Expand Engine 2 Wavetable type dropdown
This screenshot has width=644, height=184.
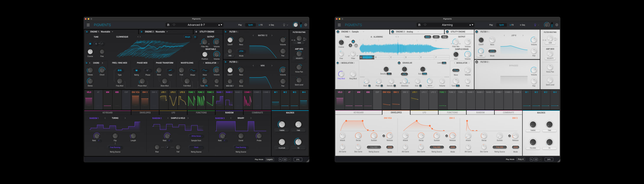pos(167,32)
